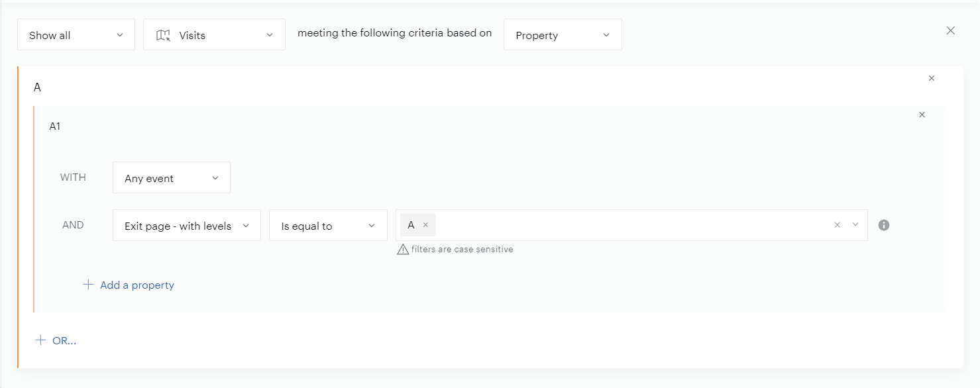Open the "Any event" dropdown
The height and width of the screenshot is (388, 980).
click(x=171, y=178)
